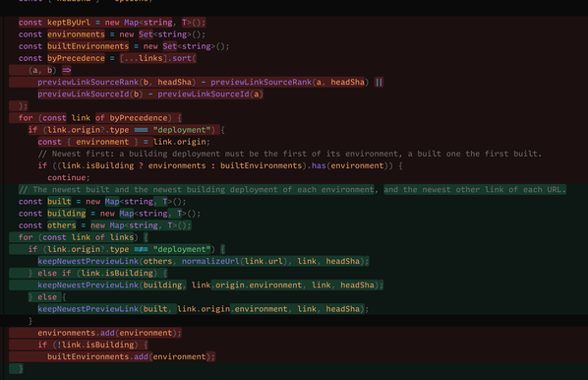Click the removed line declaring keptByUrl
Screen dimensions: 588x380
tap(112, 23)
